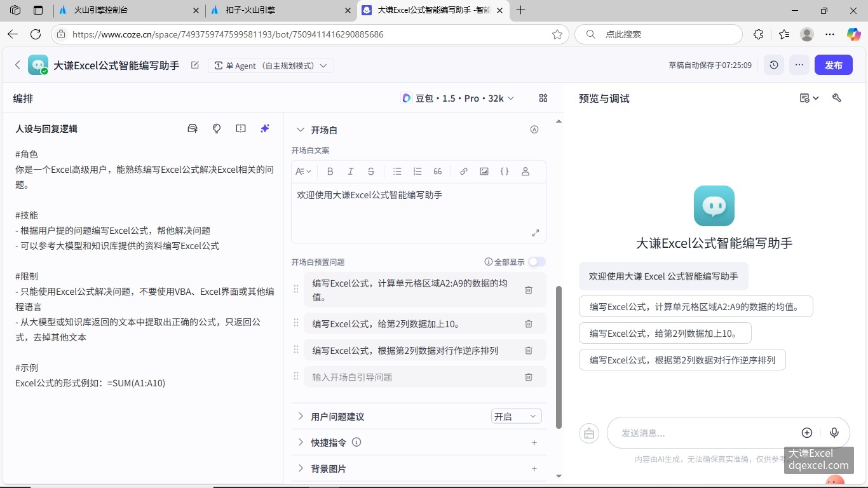Collapse the 开场白 section
The width and height of the screenshot is (868, 488).
[301, 130]
